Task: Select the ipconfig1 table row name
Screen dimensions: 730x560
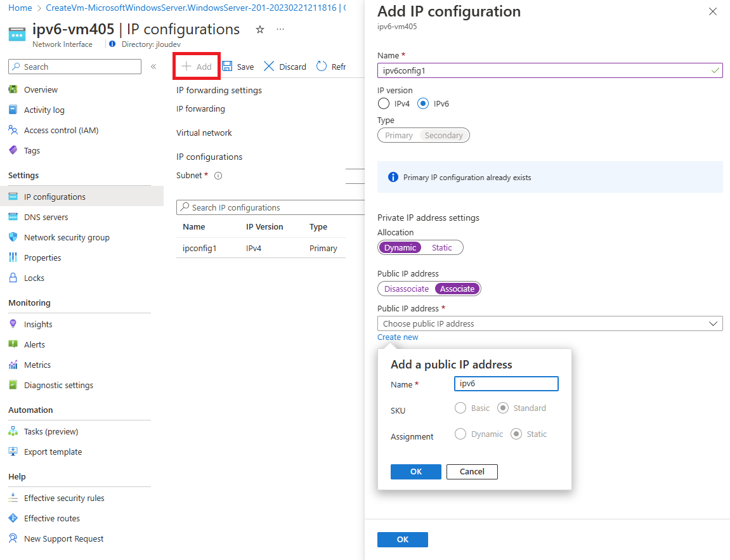Action: click(x=199, y=248)
